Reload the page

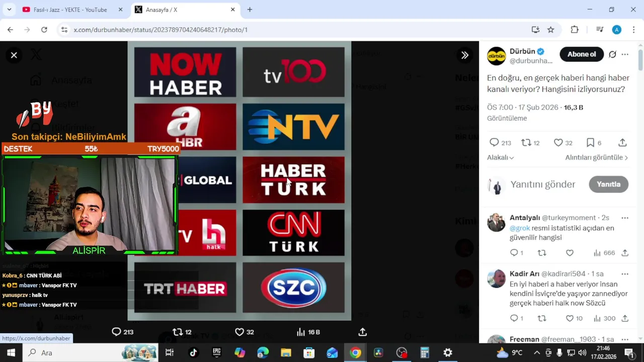(x=44, y=30)
